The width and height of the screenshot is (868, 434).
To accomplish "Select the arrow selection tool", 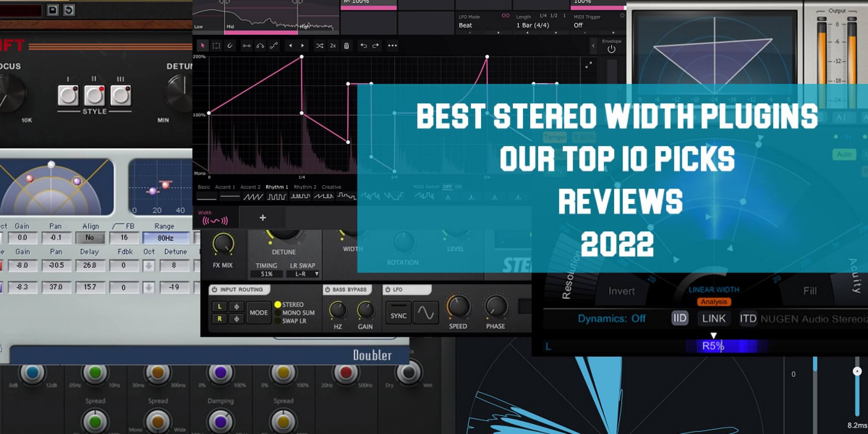I will (x=203, y=46).
